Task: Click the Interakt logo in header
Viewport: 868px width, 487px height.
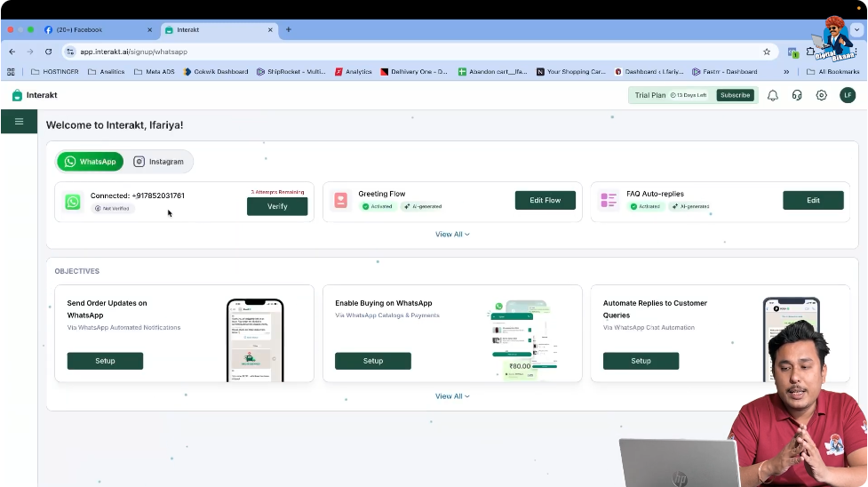Action: [x=35, y=95]
